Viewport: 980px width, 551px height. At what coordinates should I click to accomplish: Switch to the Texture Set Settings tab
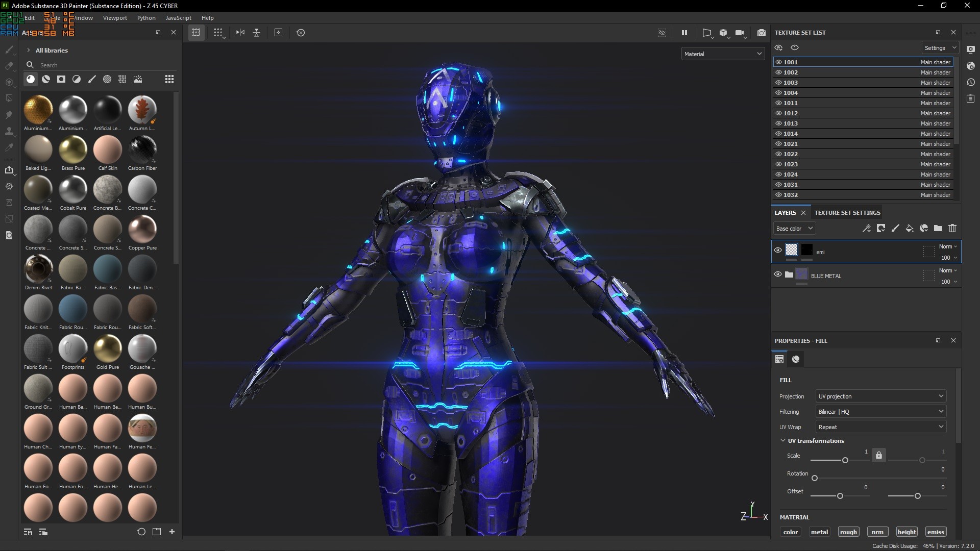(x=847, y=213)
